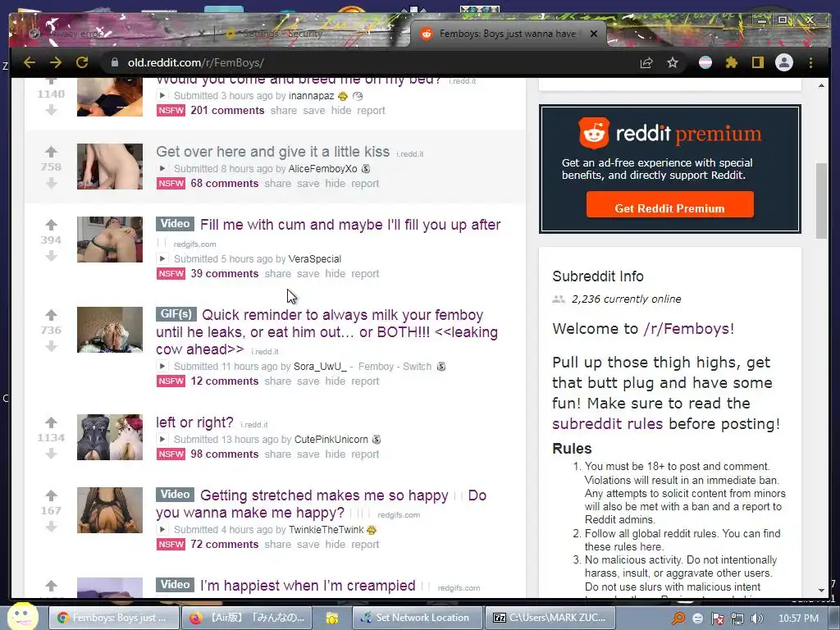Click the volume icon in system tray

pyautogui.click(x=756, y=619)
